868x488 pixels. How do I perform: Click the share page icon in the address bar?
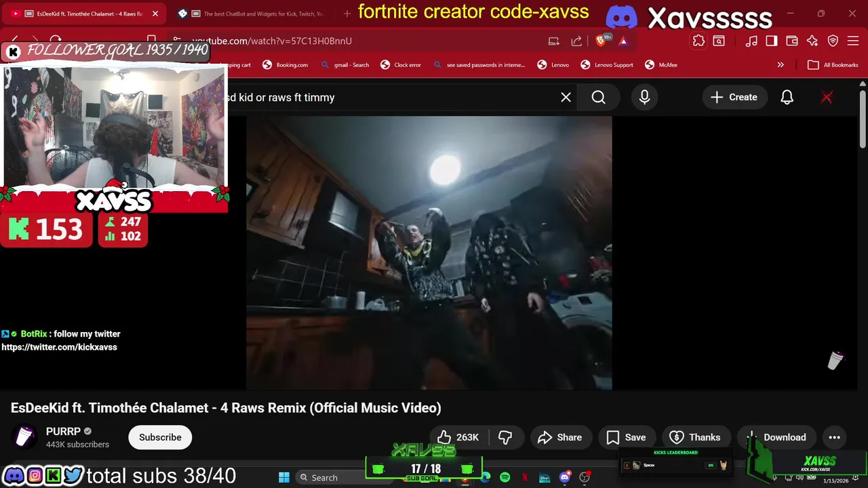click(x=576, y=41)
